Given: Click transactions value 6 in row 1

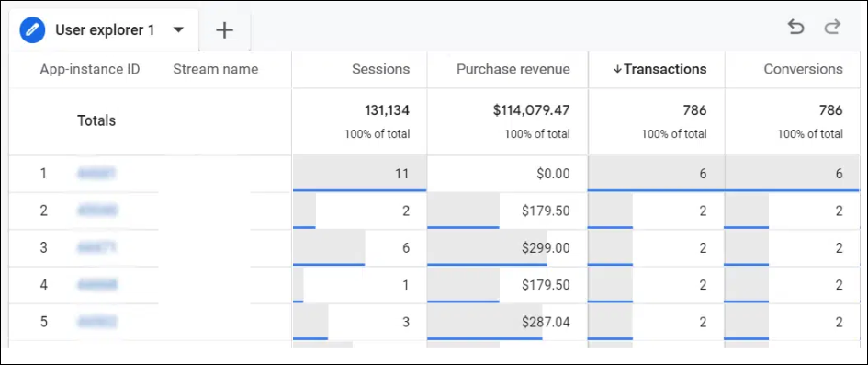Looking at the screenshot, I should tap(703, 174).
